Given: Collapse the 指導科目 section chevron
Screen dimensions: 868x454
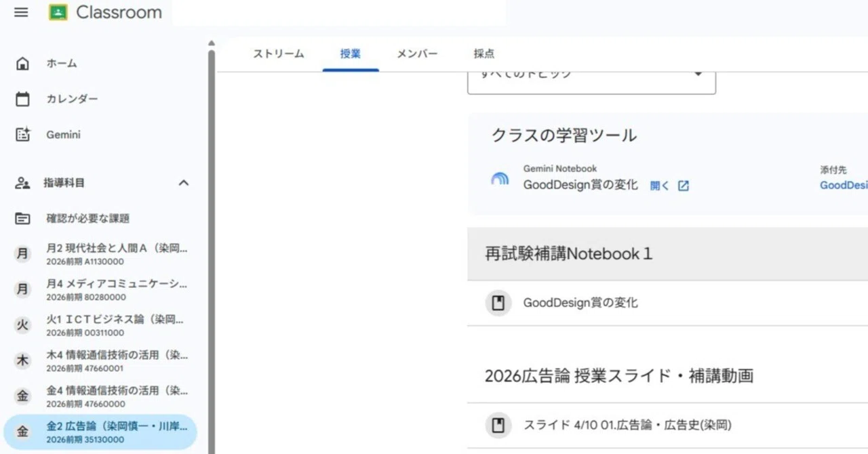Looking at the screenshot, I should pos(183,183).
